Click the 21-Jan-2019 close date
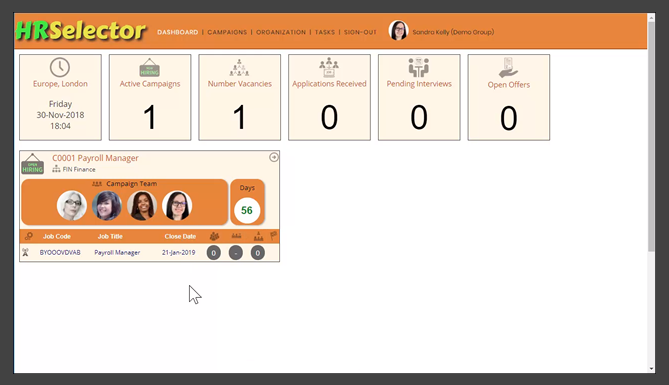 click(178, 253)
